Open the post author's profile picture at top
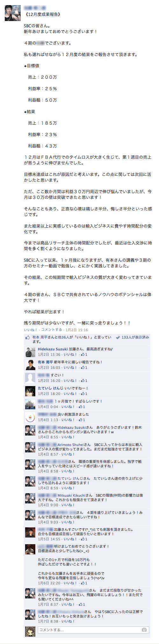 pos(13,13)
